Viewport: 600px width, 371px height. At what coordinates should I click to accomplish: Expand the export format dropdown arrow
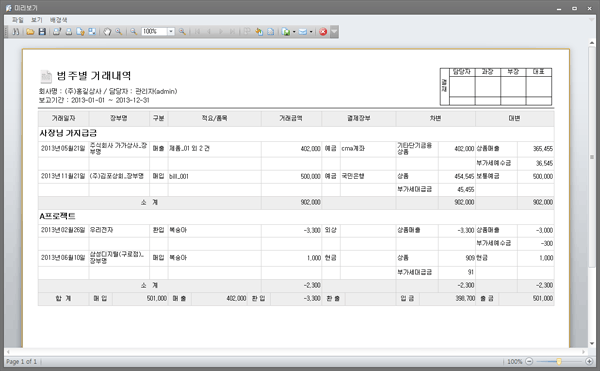294,32
